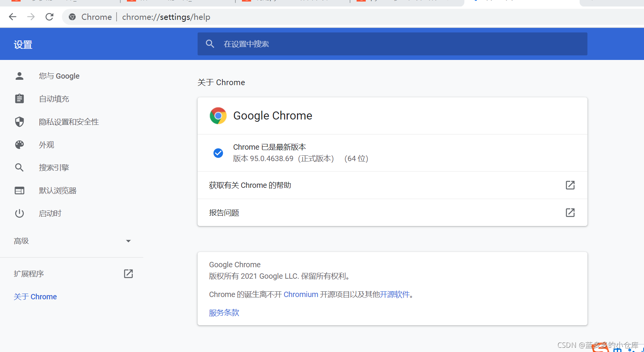Screen dimensions: 644x352
Task: Click the 默认浏览器 browser icon
Action: click(x=19, y=190)
